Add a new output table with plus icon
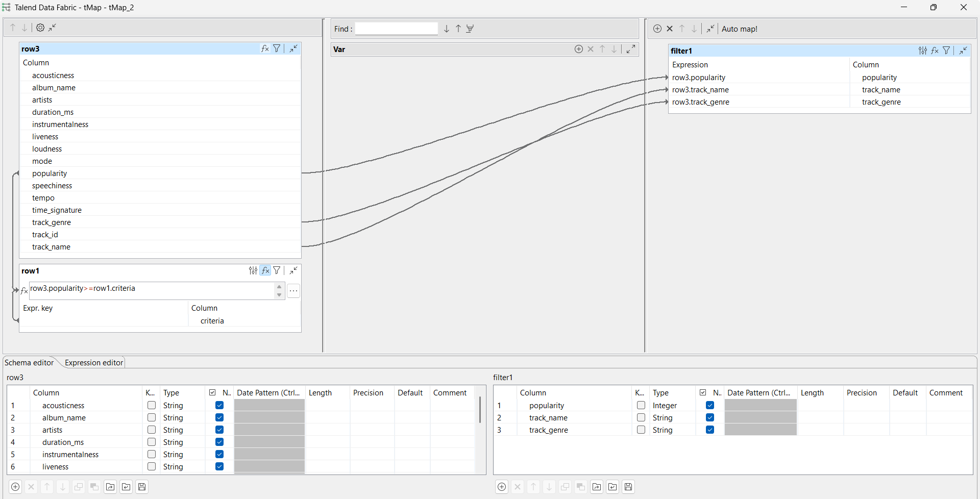Viewport: 980px width, 499px height. click(657, 29)
